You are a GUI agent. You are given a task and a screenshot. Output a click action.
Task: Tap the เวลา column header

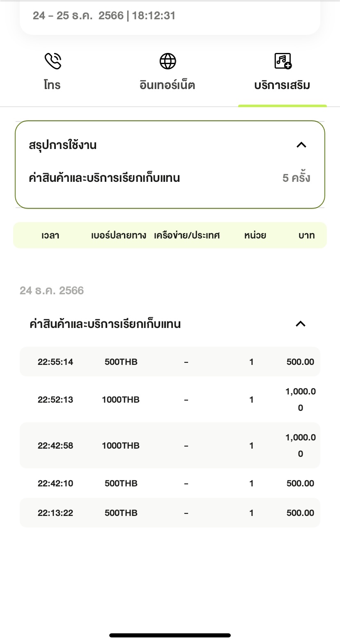coord(50,235)
